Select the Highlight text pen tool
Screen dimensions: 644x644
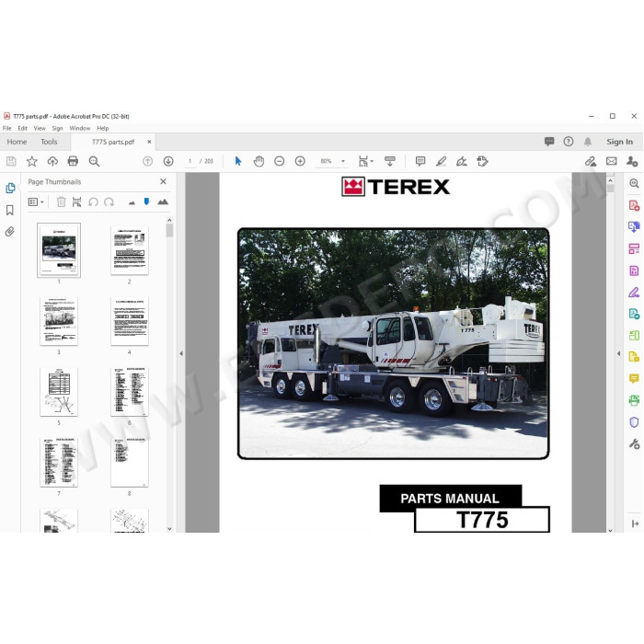point(441,161)
